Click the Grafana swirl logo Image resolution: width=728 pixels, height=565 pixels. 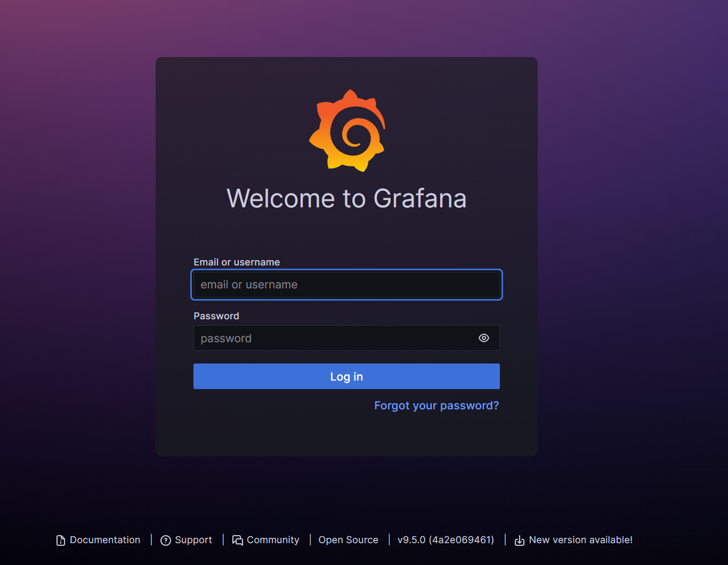tap(347, 131)
